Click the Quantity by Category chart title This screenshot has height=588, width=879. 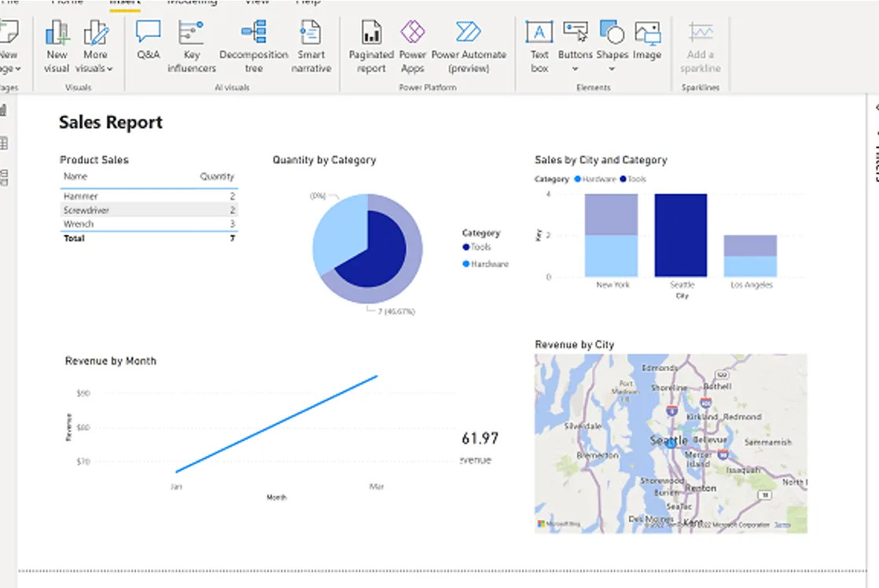point(324,160)
